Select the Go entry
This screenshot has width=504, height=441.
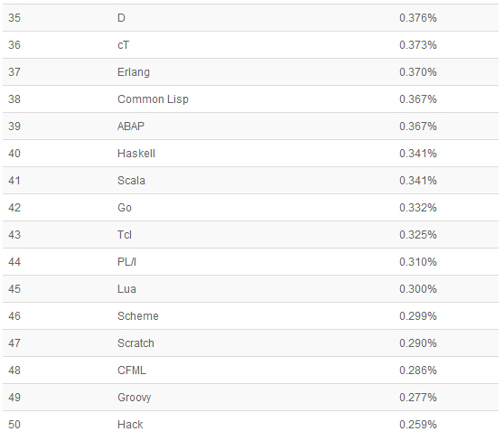pos(125,208)
